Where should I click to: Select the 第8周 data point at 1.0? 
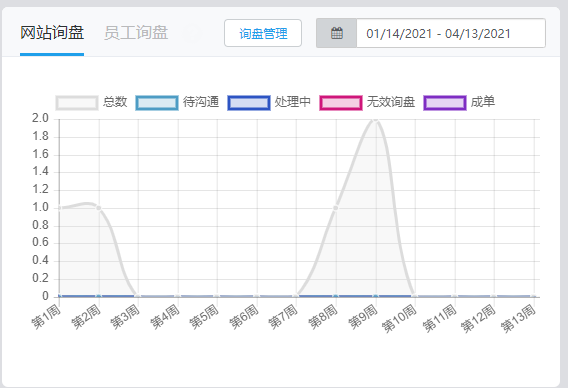(x=336, y=208)
